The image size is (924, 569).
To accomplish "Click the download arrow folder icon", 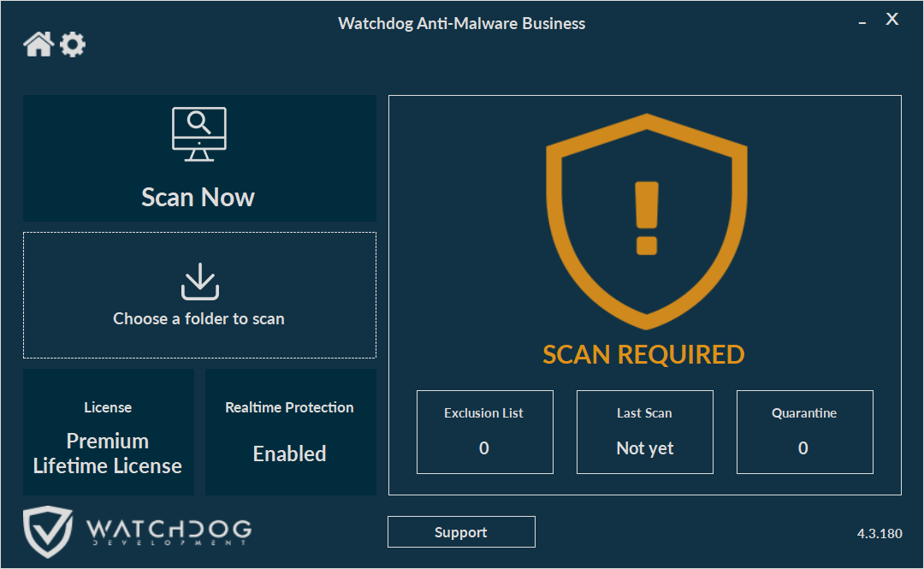I will [x=200, y=282].
